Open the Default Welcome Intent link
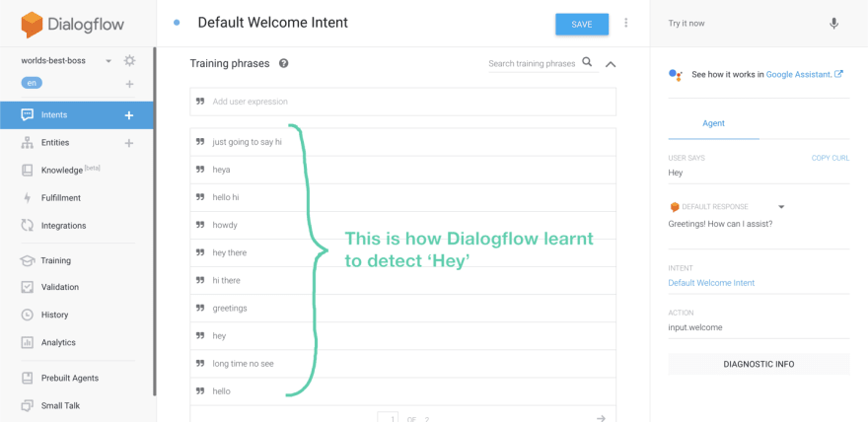 click(711, 283)
